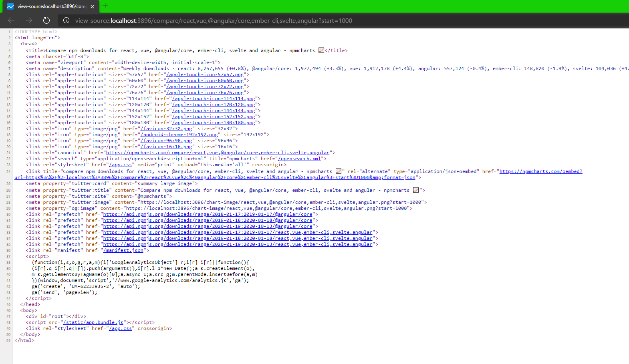
Task: Follow the npmcharts.com/oembed link
Action: pos(540,171)
